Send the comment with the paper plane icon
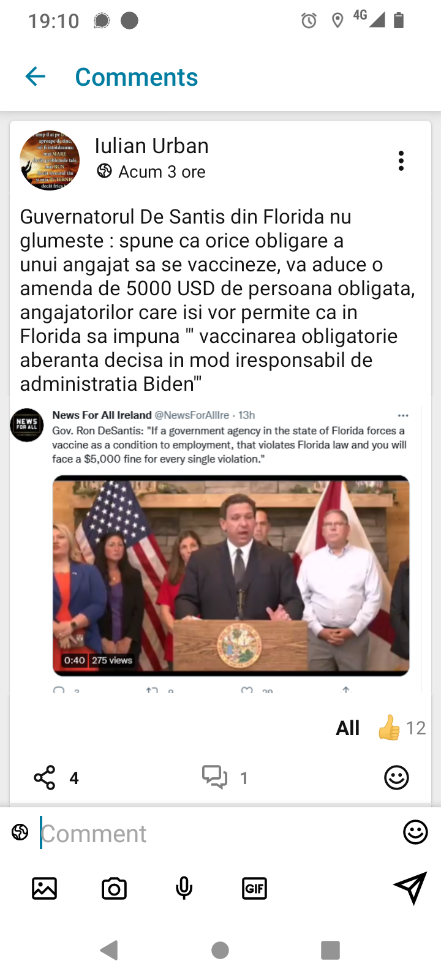The width and height of the screenshot is (441, 980). 410,887
